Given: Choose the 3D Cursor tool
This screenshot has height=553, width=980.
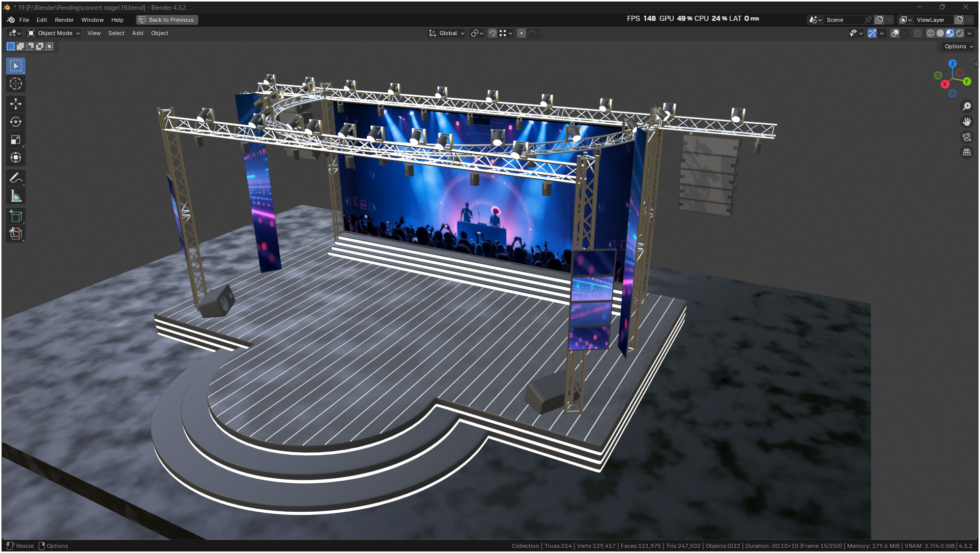Looking at the screenshot, I should coord(16,84).
